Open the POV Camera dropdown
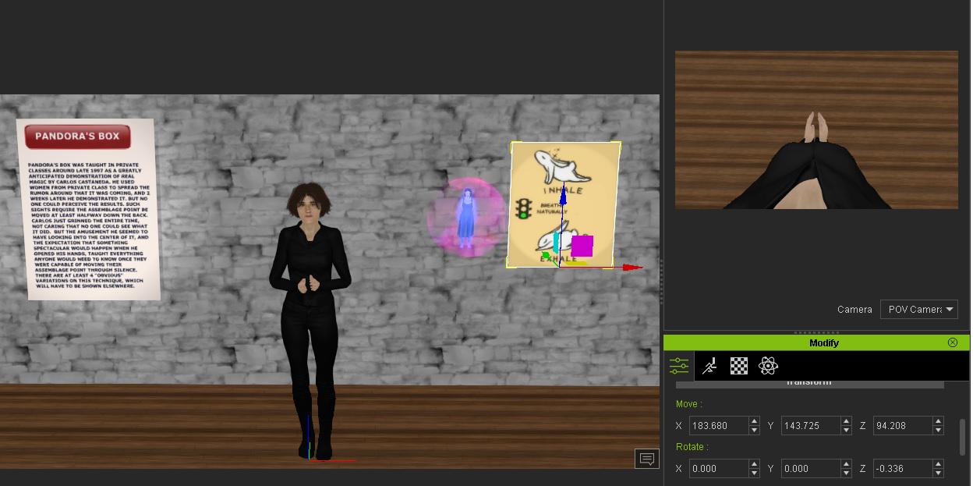 pyautogui.click(x=918, y=310)
